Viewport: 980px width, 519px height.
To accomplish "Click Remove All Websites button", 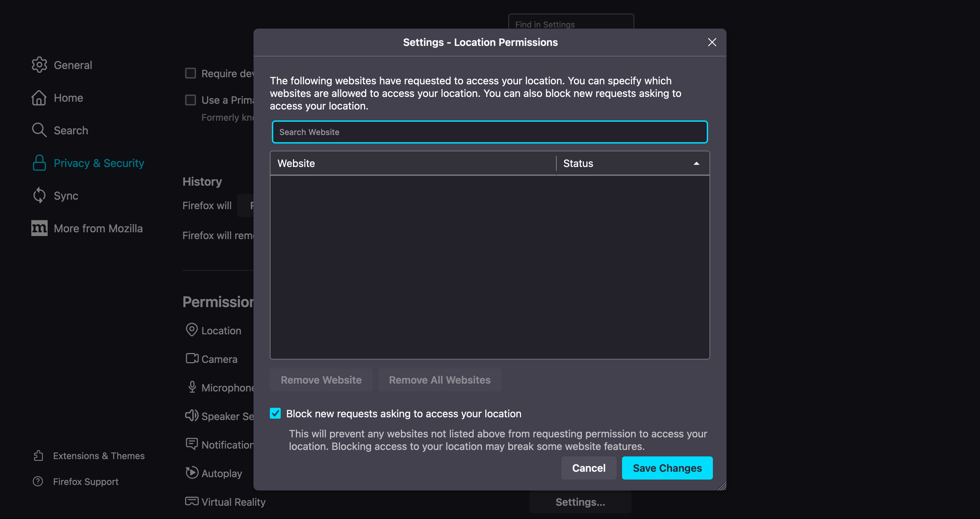I will click(439, 380).
